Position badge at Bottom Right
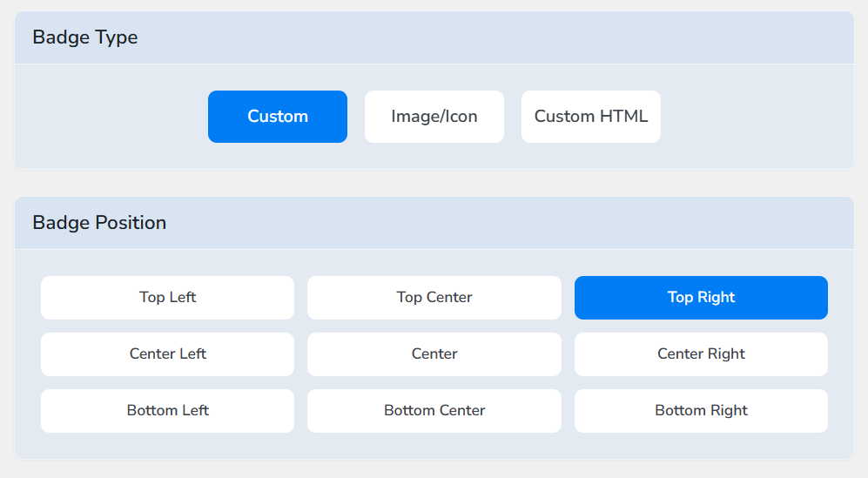This screenshot has height=478, width=868. [701, 411]
